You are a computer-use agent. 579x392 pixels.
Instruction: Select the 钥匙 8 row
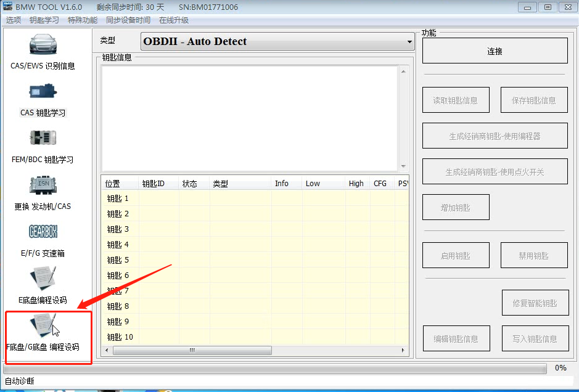[x=255, y=306]
